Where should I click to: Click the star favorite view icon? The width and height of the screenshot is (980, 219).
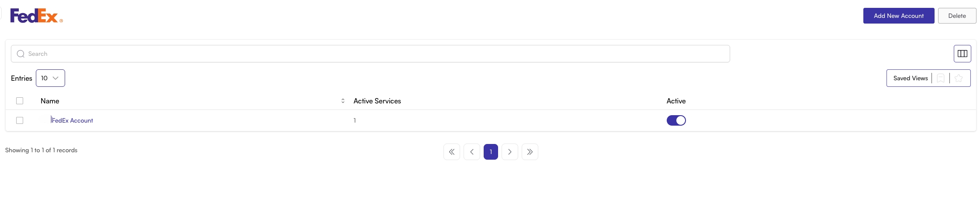click(959, 78)
